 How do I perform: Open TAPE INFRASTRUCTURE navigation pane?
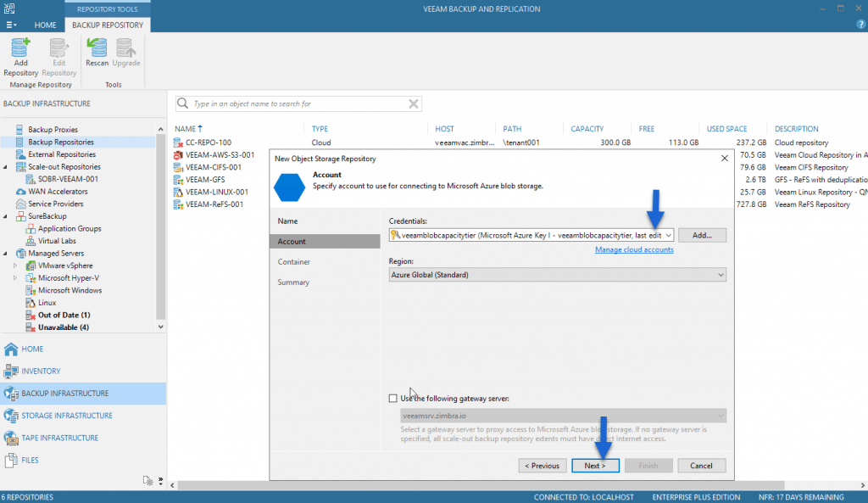click(x=83, y=438)
